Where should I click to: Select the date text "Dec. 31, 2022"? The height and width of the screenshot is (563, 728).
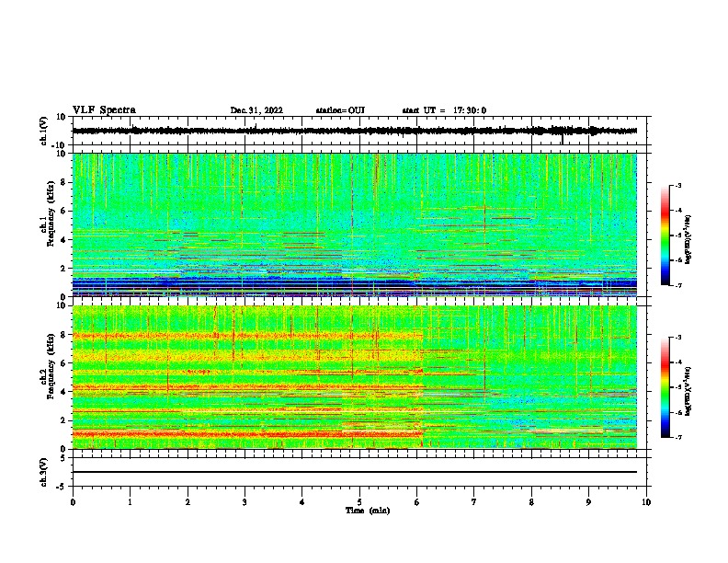click(x=256, y=110)
